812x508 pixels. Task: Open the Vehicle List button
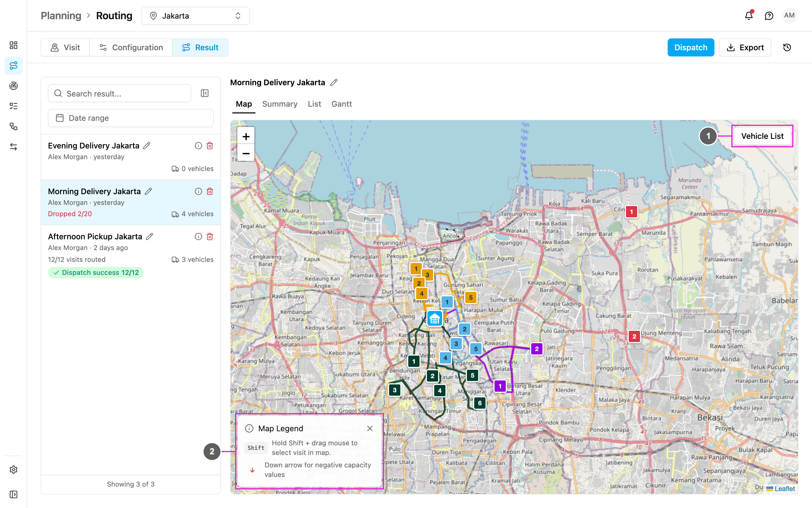[x=762, y=136]
